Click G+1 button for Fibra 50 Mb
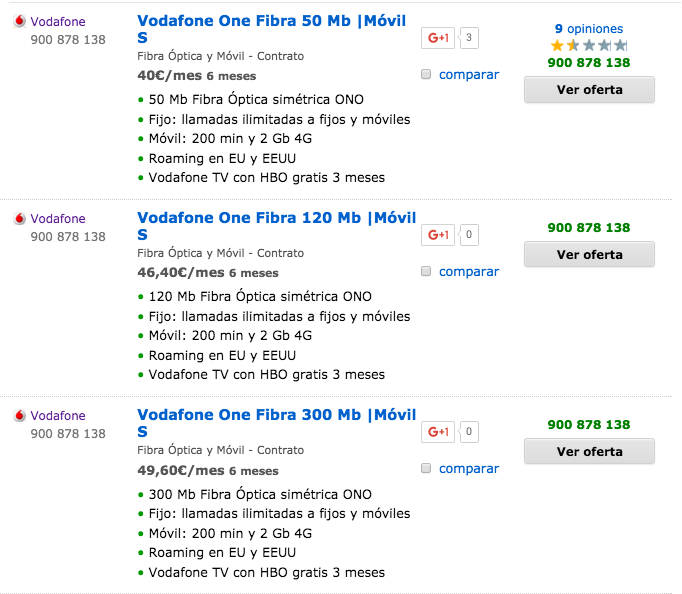The height and width of the screenshot is (594, 682). pyautogui.click(x=437, y=38)
